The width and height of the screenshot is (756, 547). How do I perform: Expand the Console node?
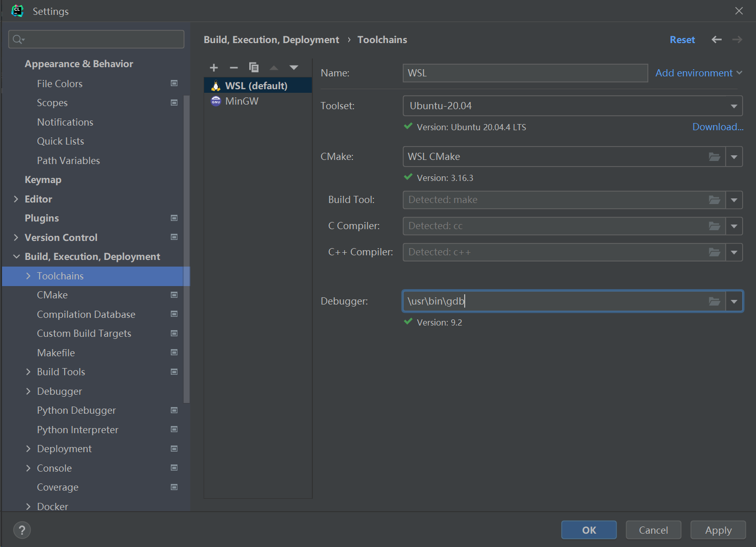point(28,468)
